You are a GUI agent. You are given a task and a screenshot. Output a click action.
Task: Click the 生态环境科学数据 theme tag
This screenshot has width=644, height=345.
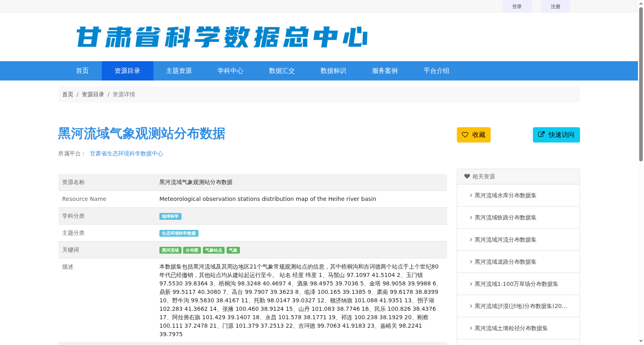pos(179,233)
